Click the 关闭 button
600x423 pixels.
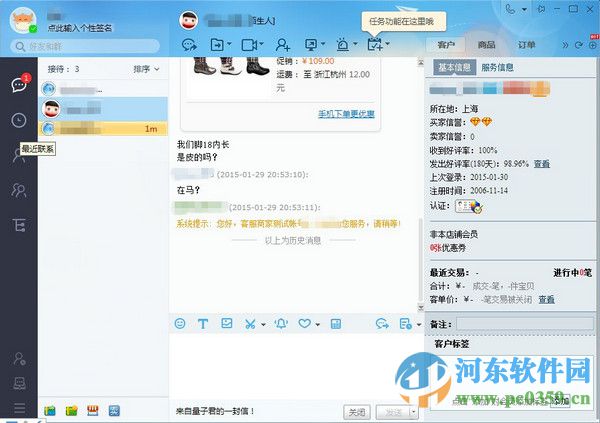[x=357, y=412]
